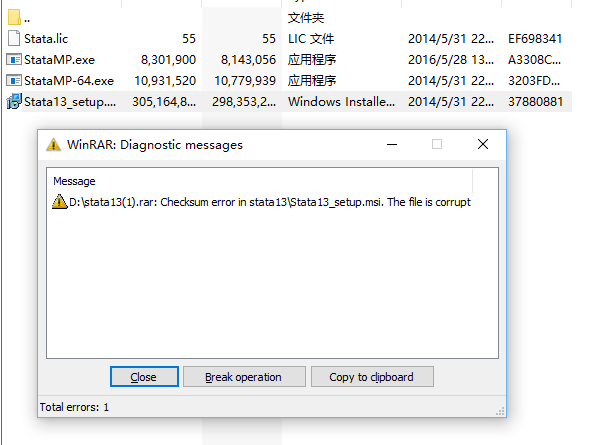Click the StataMP-64.exe application icon
The width and height of the screenshot is (606, 445).
pos(14,80)
